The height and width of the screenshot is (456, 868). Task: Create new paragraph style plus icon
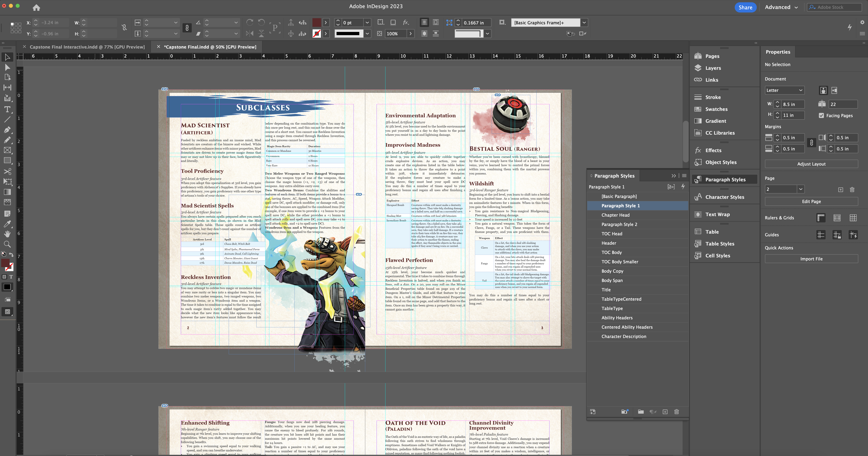665,412
